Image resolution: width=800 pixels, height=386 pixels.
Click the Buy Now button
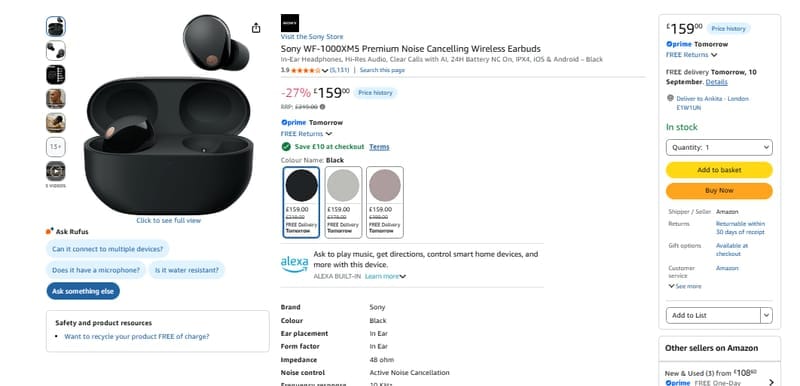click(719, 191)
